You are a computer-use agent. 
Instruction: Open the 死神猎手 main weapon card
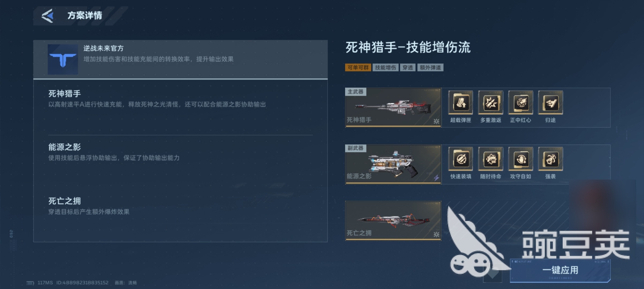click(393, 108)
